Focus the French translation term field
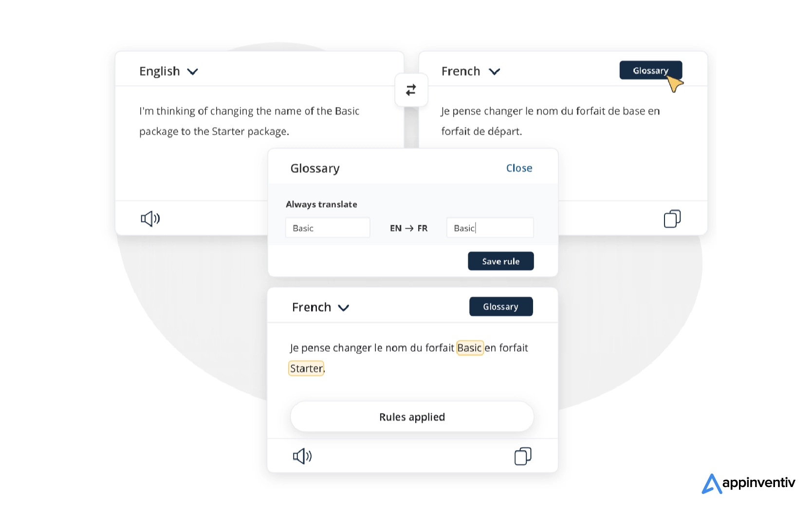The image size is (812, 507). (x=490, y=228)
